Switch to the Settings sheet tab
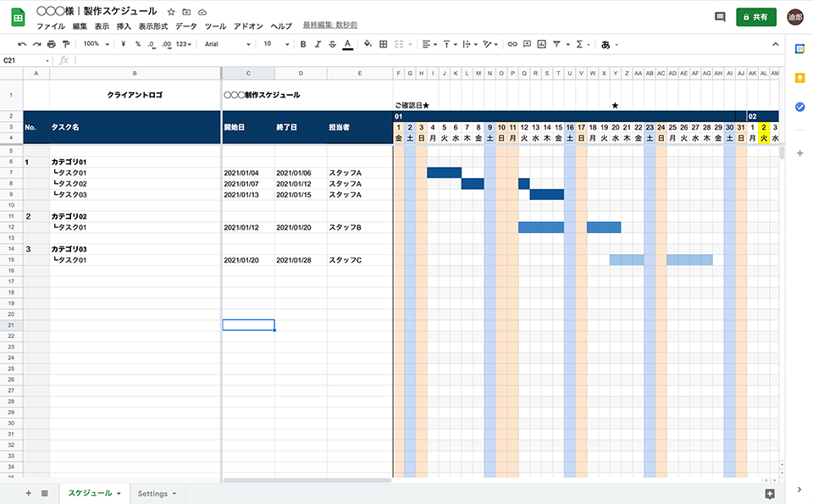 (157, 493)
